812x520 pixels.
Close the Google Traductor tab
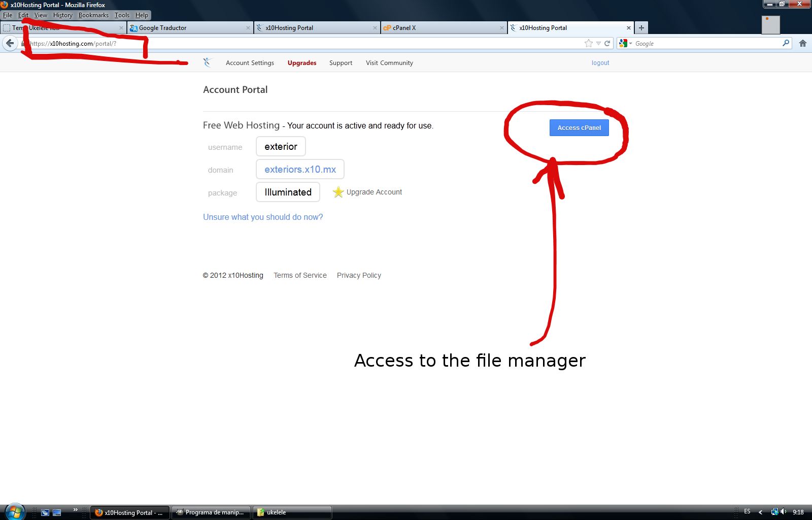click(x=248, y=28)
